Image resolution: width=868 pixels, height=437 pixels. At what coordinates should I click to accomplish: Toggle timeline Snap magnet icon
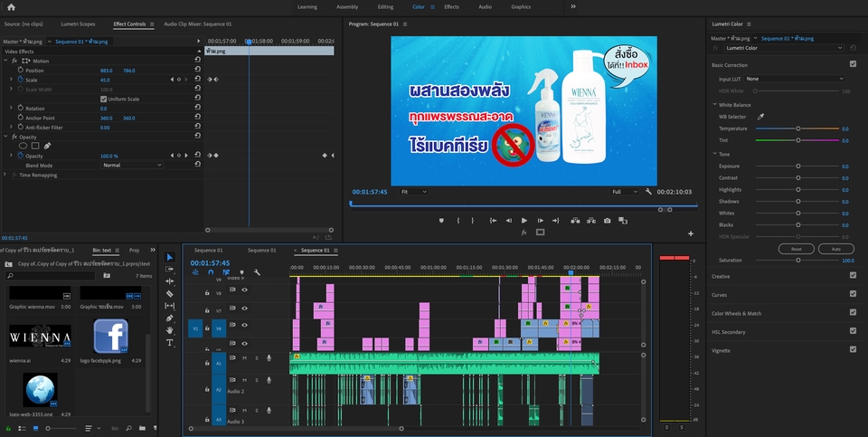tap(211, 272)
